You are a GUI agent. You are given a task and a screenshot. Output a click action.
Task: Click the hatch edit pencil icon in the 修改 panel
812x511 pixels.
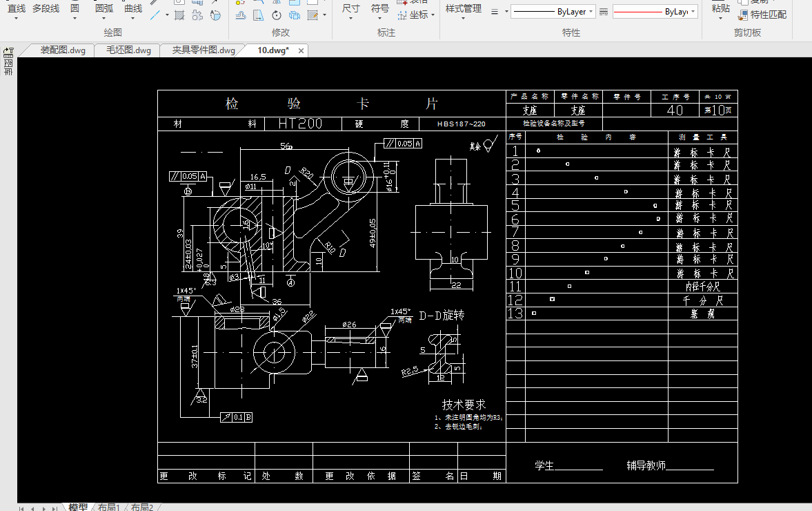point(313,15)
